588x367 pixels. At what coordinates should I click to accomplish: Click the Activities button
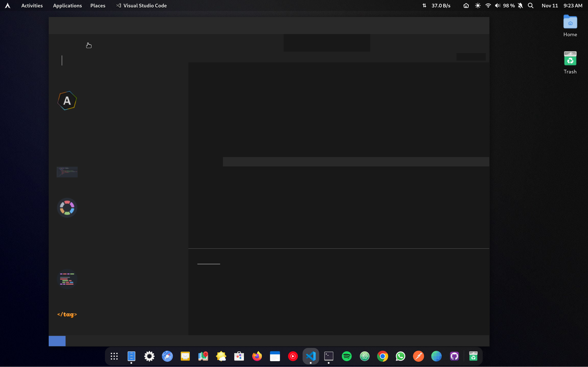[x=32, y=5]
